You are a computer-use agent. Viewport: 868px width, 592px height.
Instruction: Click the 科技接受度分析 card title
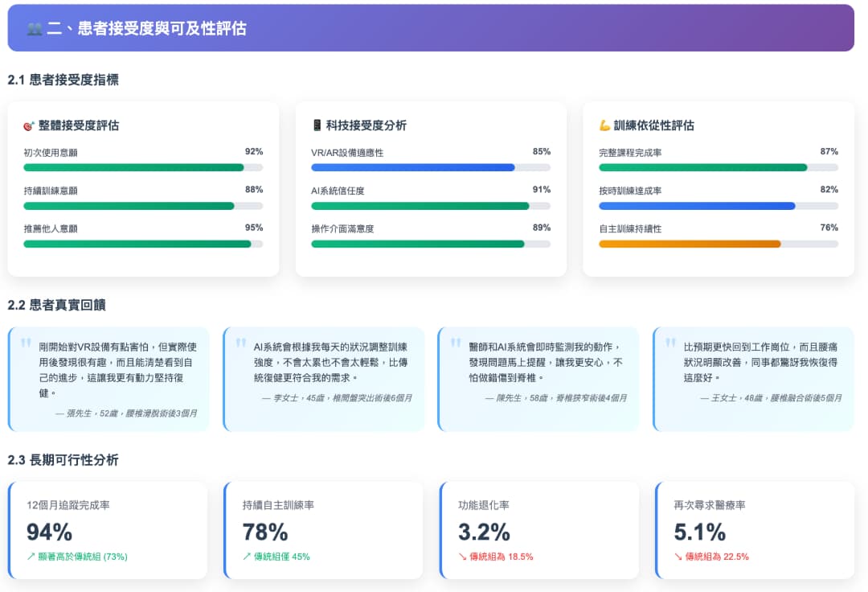(366, 125)
